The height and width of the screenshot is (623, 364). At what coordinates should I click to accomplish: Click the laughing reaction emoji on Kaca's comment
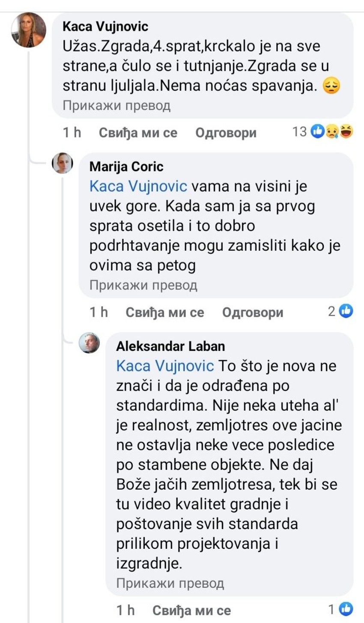pyautogui.click(x=346, y=132)
